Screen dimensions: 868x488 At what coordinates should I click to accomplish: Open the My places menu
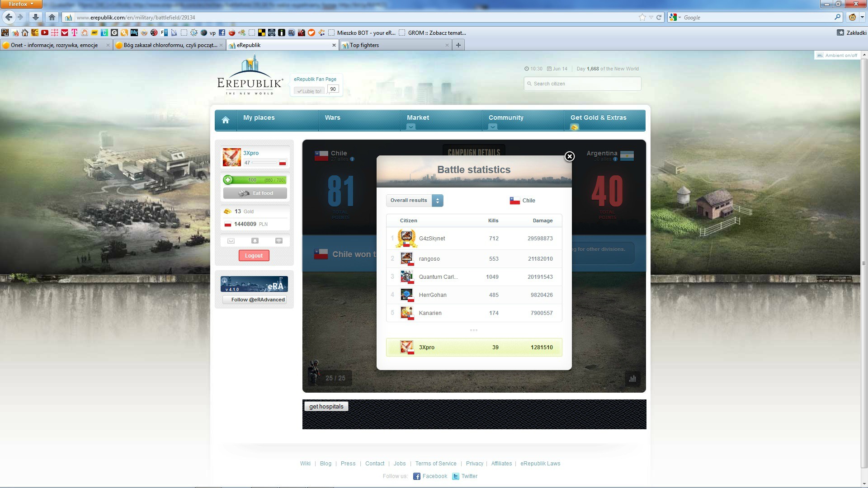[259, 117]
